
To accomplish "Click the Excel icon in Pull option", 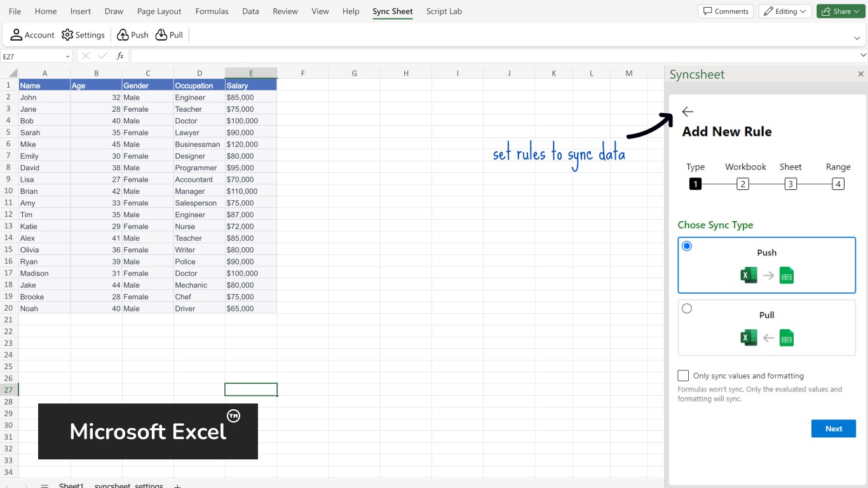I will pyautogui.click(x=749, y=337).
